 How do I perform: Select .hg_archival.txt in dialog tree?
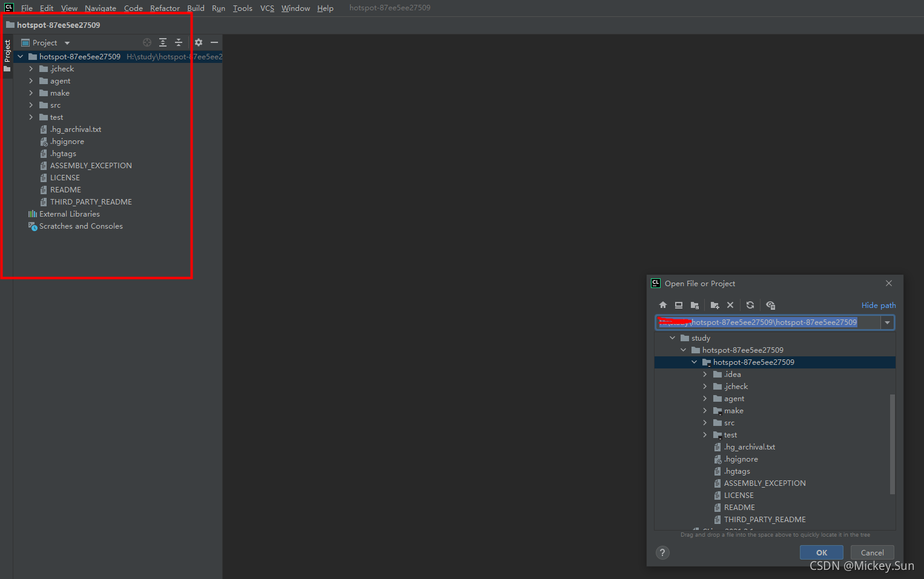click(750, 447)
